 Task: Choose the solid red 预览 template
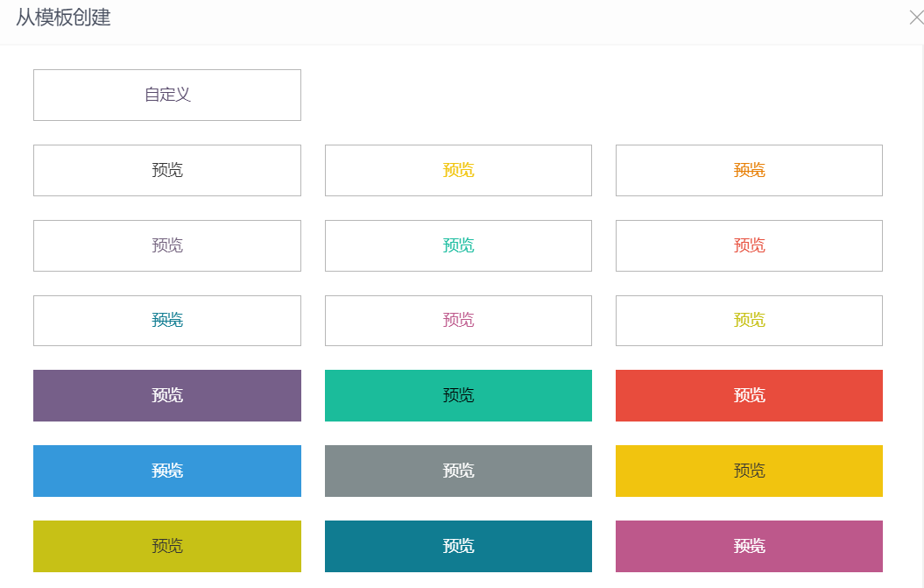pyautogui.click(x=749, y=395)
